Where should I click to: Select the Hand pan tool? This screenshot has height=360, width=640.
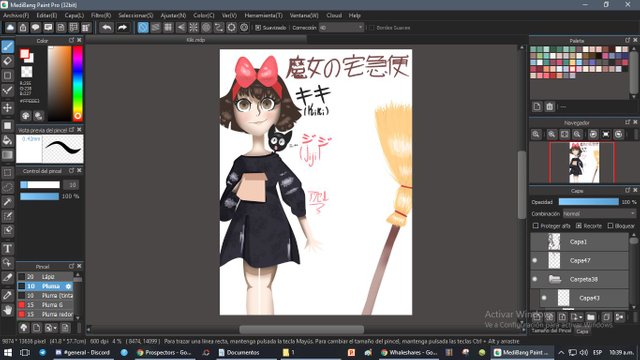coord(7,310)
